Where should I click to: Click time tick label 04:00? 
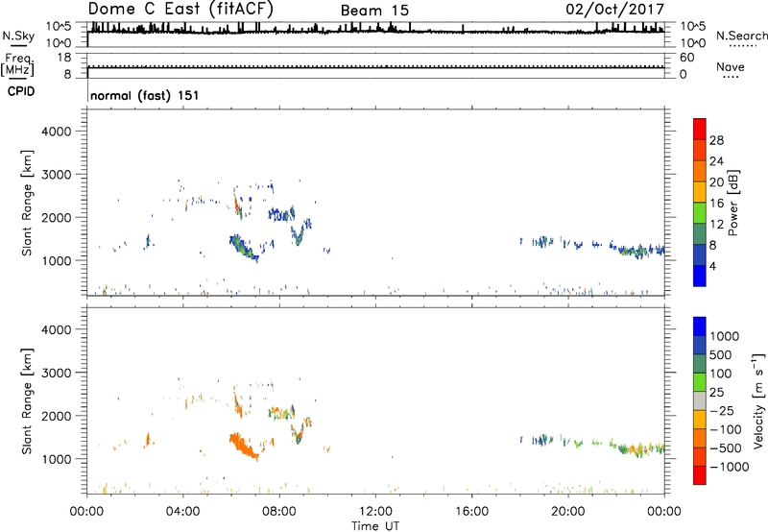coord(183,512)
